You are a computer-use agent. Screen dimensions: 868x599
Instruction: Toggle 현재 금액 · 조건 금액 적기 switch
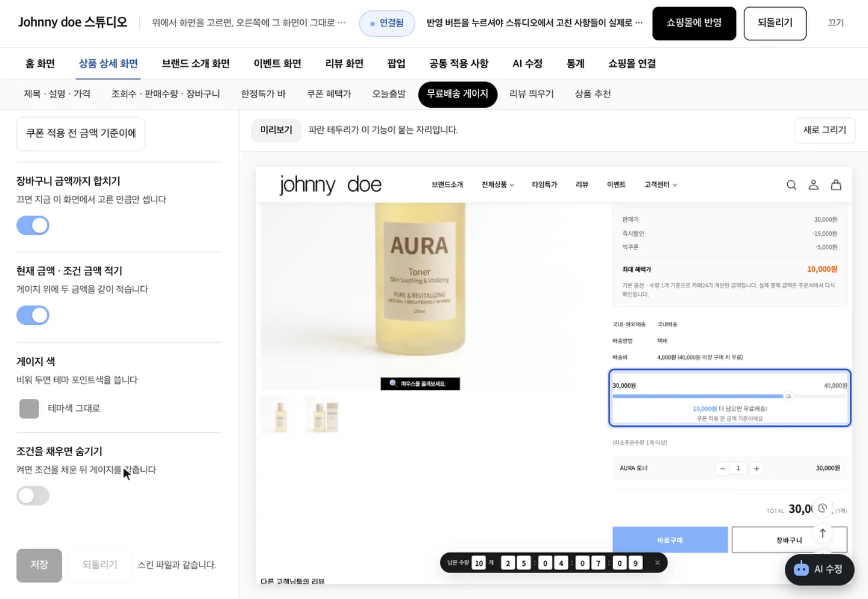point(33,315)
